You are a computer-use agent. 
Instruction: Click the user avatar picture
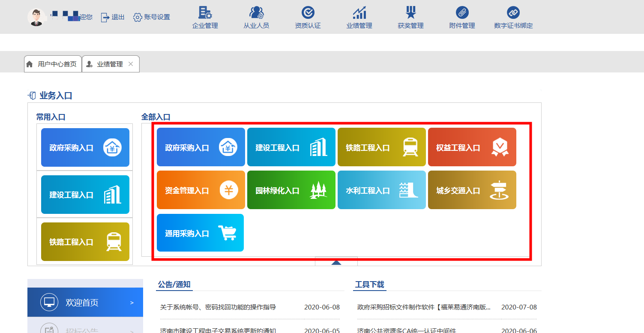point(36,17)
